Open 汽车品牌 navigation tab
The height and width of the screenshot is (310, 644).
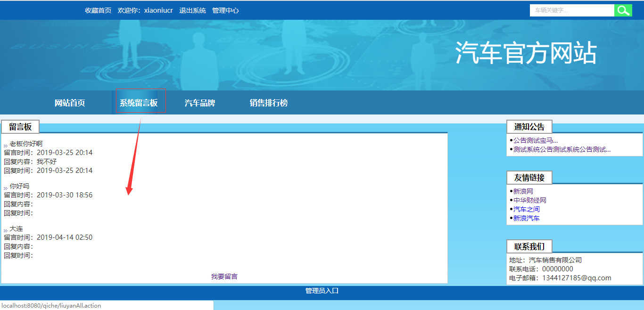(200, 103)
